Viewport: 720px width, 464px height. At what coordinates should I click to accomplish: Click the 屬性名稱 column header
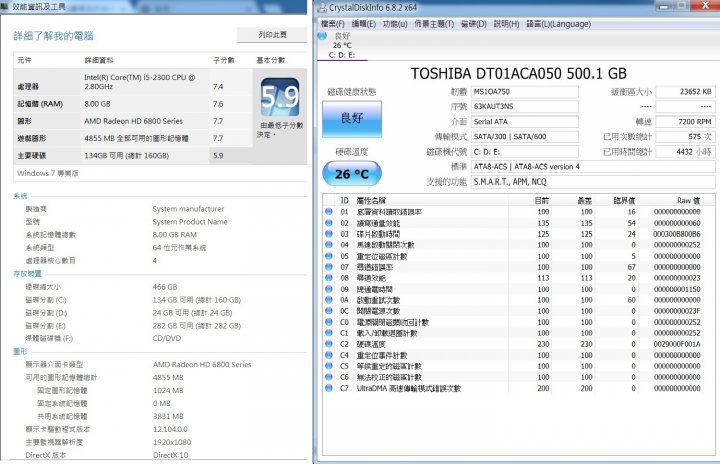click(x=371, y=200)
